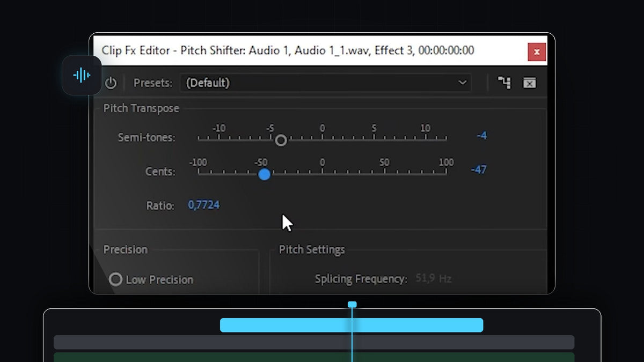The image size is (644, 362).
Task: Select the gray timeline track bar
Action: (314, 342)
